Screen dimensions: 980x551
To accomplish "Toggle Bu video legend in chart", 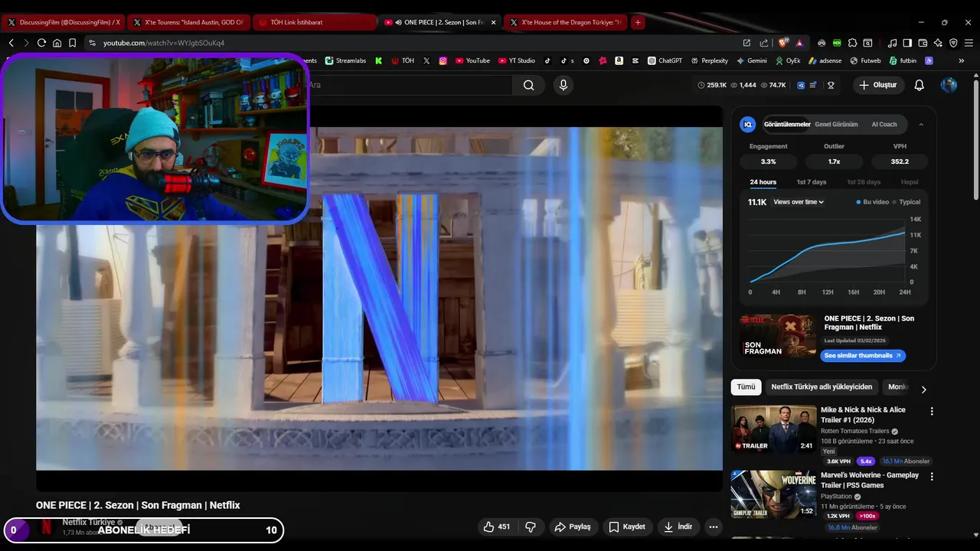I will pos(872,202).
